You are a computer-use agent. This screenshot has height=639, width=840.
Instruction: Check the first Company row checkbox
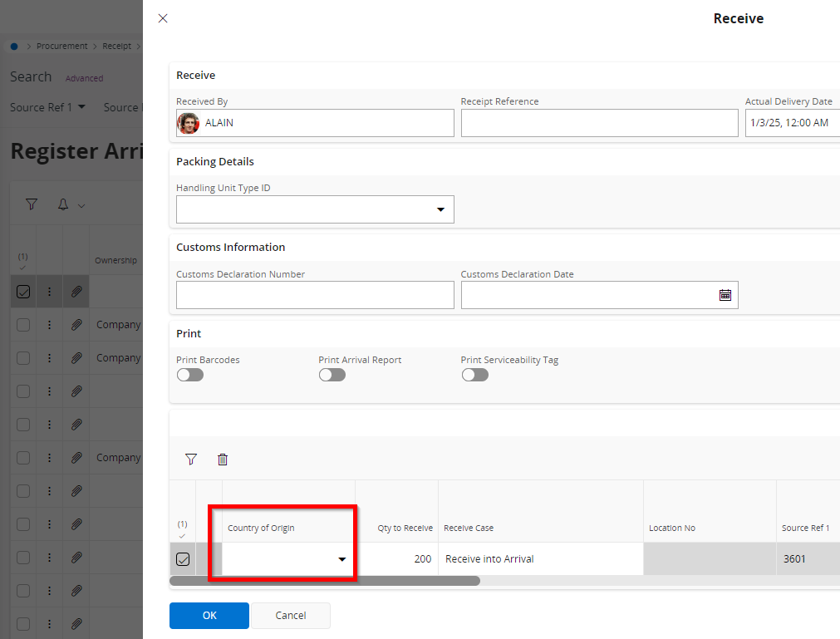click(23, 325)
